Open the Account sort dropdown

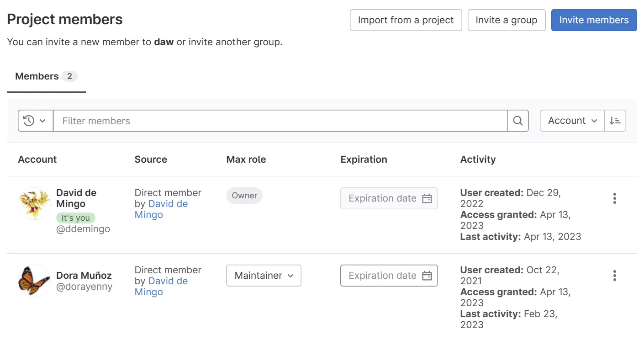(572, 121)
